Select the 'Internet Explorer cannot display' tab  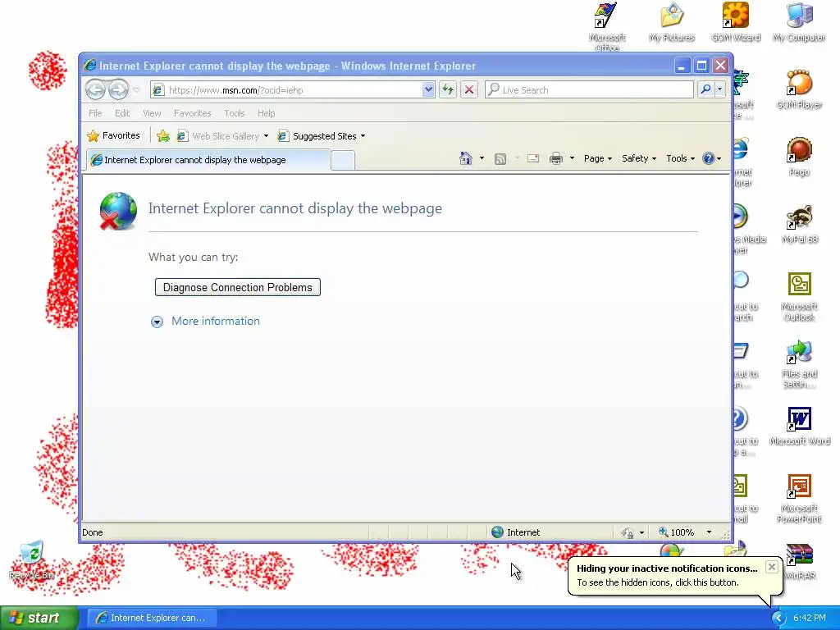coord(208,160)
